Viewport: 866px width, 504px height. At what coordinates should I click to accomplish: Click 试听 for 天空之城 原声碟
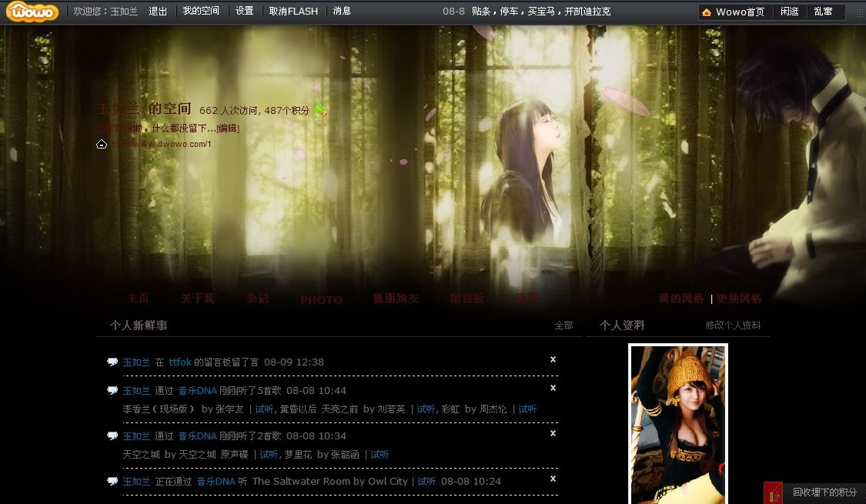pos(269,454)
